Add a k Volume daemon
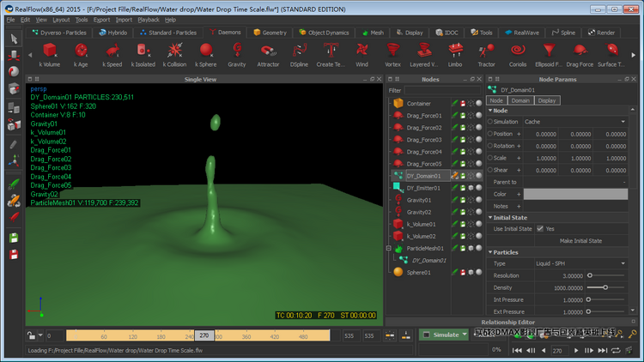 pos(50,55)
